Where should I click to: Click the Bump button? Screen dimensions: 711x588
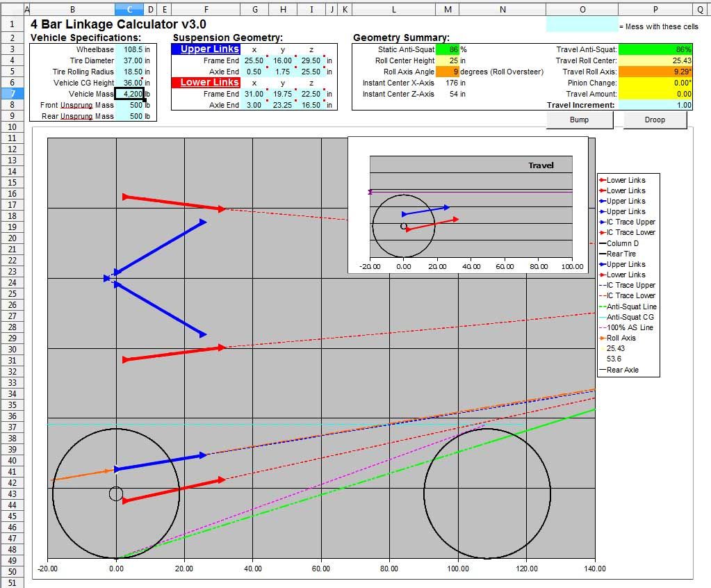(580, 120)
